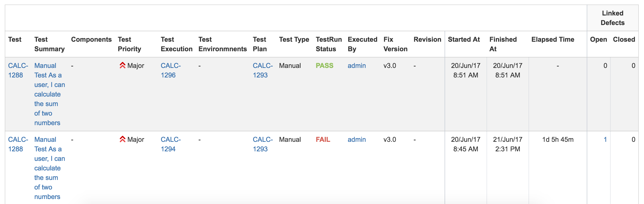Click the Major priority icon in the PASS row
644x204 pixels.
pos(123,66)
